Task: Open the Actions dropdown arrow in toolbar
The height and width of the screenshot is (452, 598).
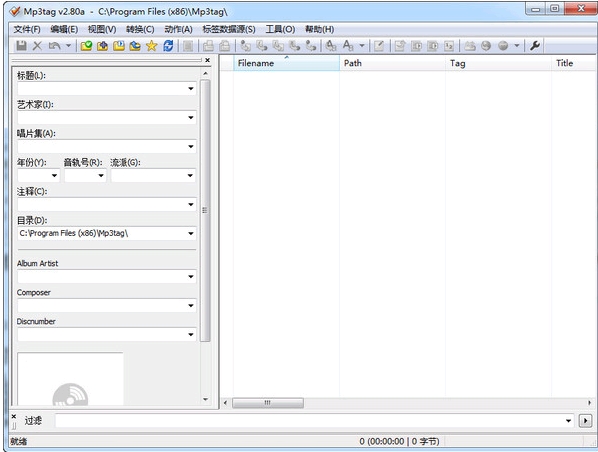Action: pyautogui.click(x=362, y=46)
